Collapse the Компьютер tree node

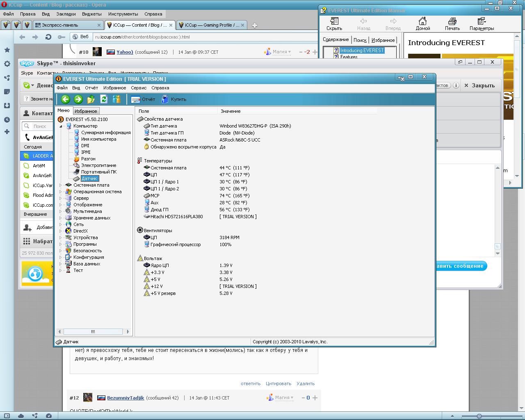click(61, 126)
